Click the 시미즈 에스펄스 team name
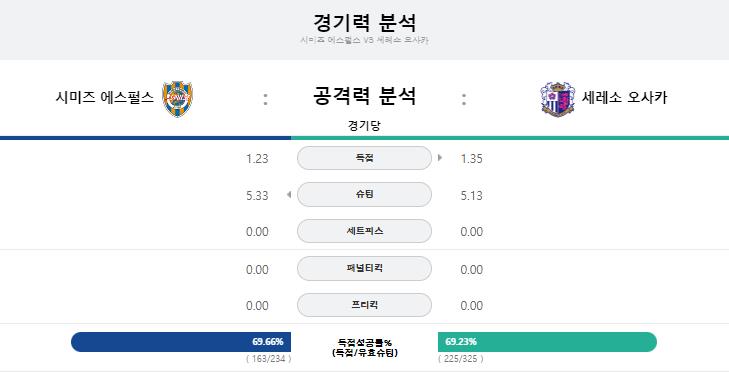729x372 pixels. (105, 97)
